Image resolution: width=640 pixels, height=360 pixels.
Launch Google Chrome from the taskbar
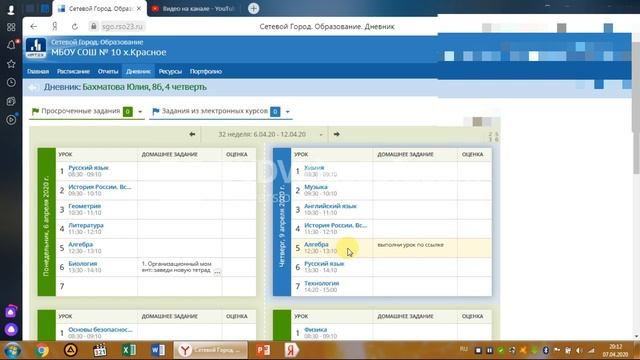(x=42, y=350)
